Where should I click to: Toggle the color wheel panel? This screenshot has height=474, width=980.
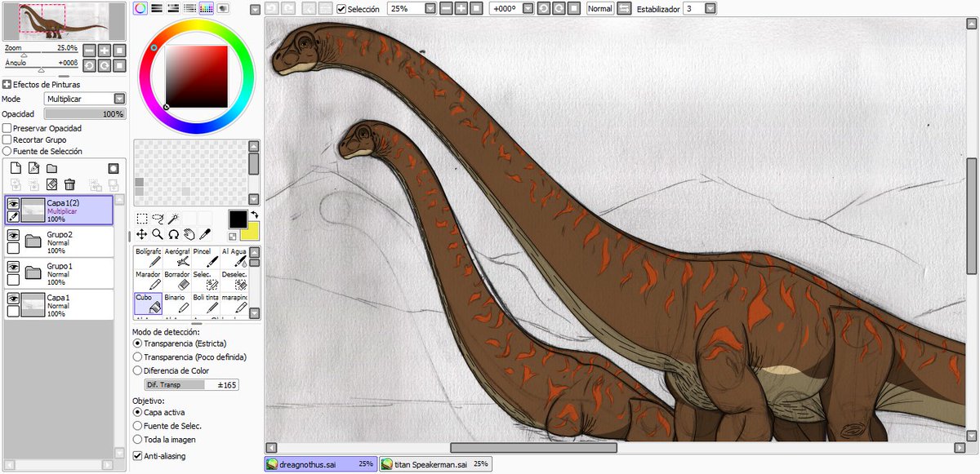pos(141,7)
